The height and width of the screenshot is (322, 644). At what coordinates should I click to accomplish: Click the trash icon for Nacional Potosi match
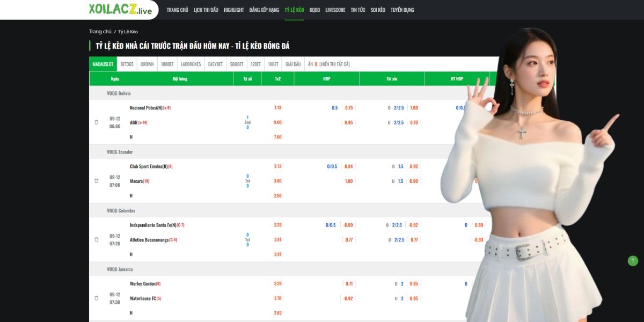coord(96,122)
